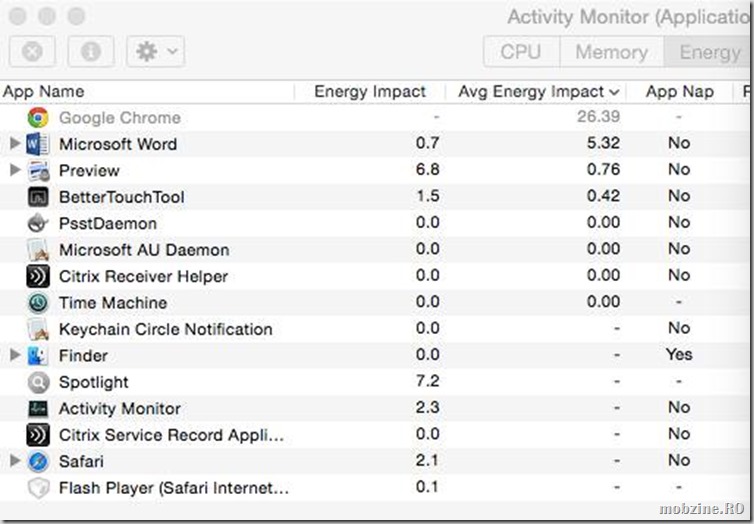Select the Time Machine row name
The width and height of the screenshot is (754, 524).
click(113, 303)
